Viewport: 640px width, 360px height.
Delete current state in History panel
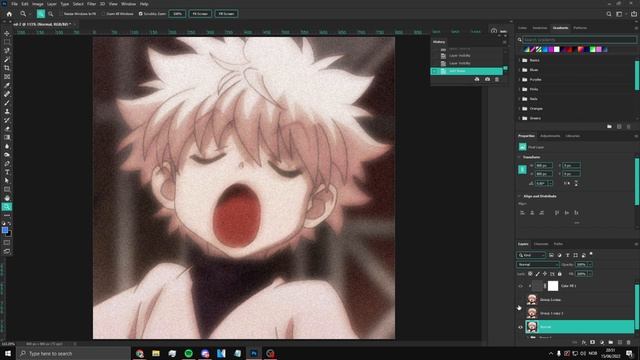tap(497, 79)
